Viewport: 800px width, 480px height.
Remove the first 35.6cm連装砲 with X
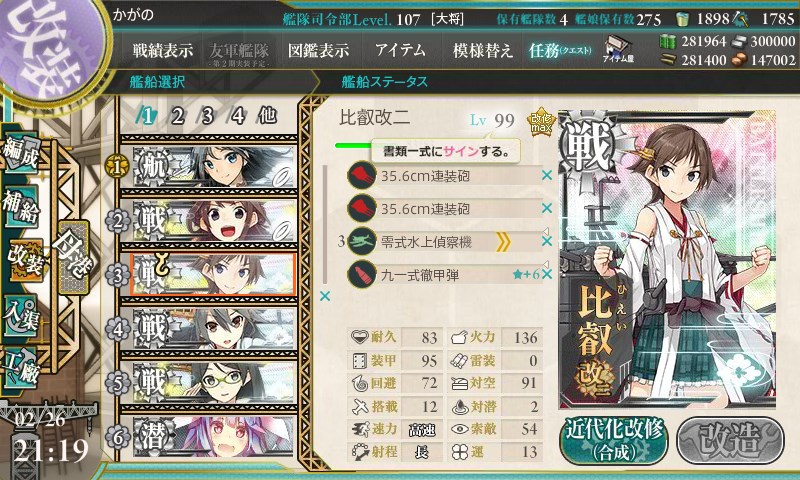point(547,175)
